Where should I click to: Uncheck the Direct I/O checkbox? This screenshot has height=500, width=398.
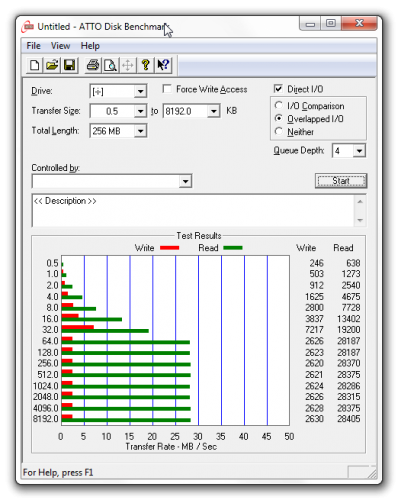(278, 89)
